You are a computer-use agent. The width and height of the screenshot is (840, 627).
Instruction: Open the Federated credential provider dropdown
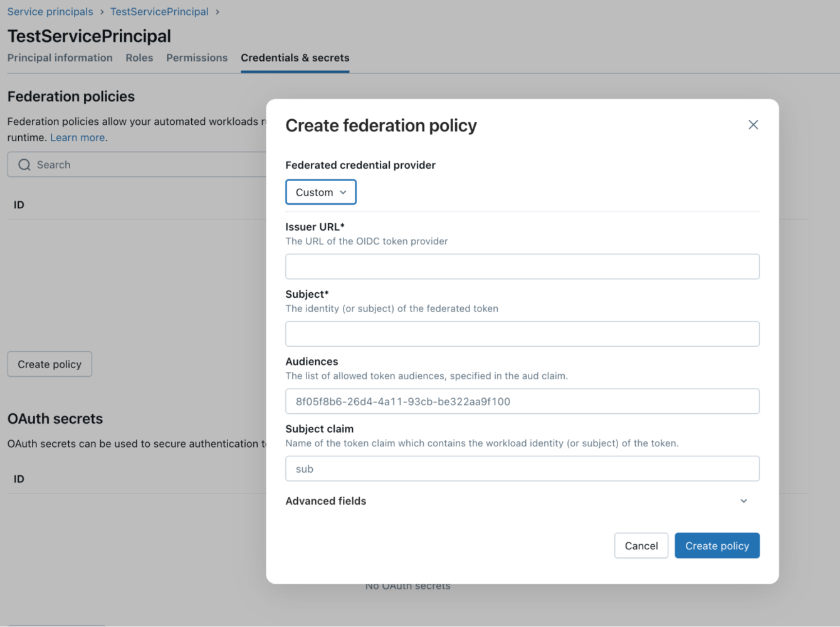click(320, 192)
